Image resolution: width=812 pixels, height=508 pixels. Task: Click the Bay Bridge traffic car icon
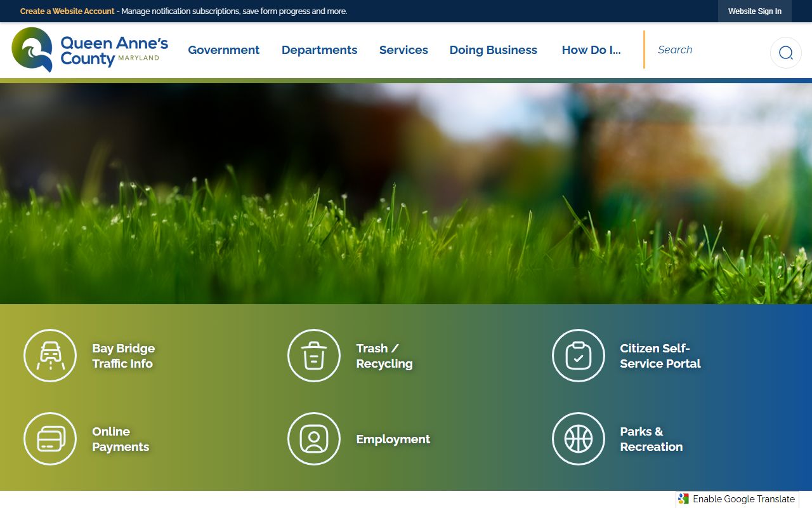point(50,356)
